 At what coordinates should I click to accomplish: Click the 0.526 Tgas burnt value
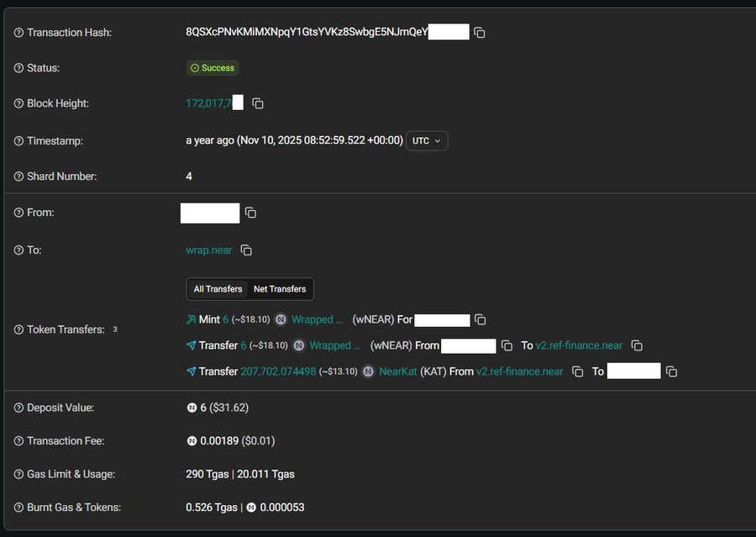(x=212, y=508)
